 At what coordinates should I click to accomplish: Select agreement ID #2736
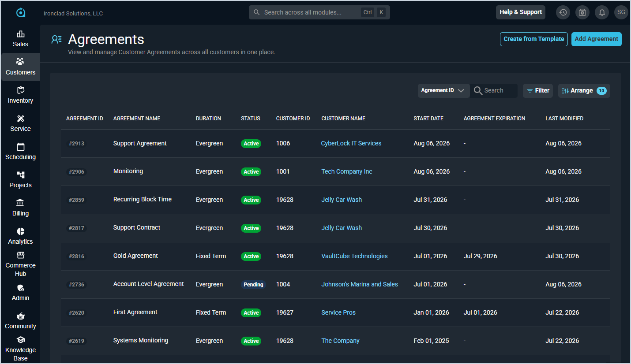click(76, 285)
